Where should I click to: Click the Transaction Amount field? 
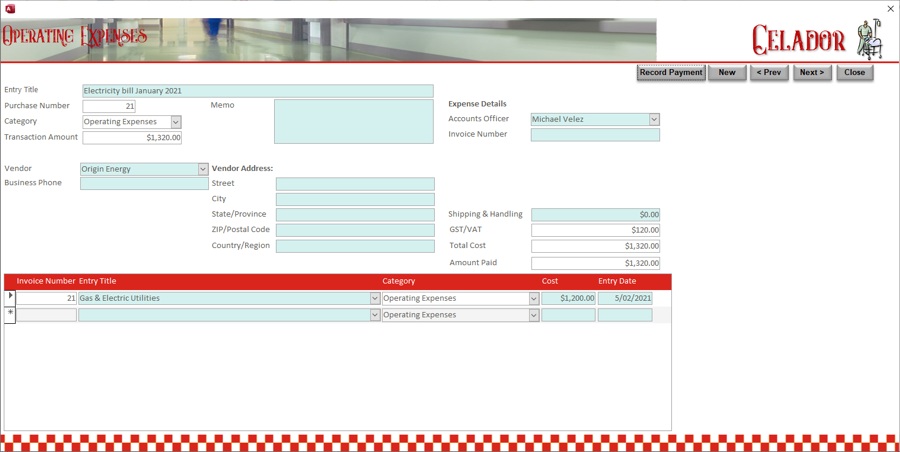pos(132,137)
